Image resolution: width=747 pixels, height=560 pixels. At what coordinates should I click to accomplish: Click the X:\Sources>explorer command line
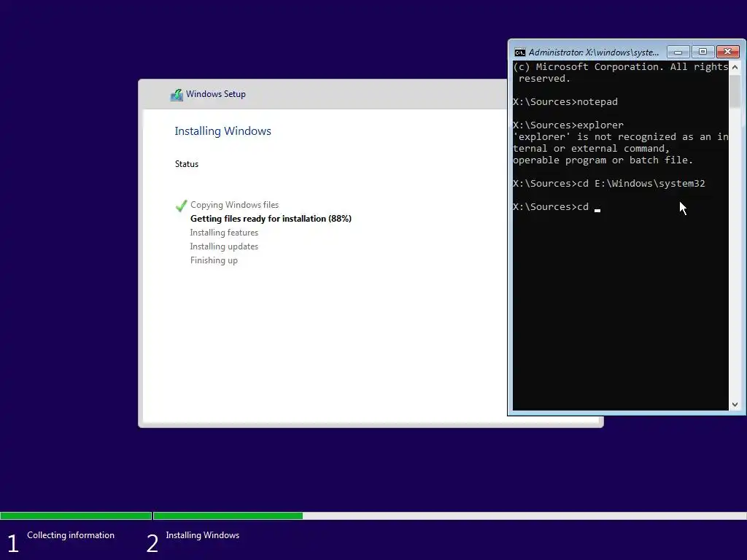pos(568,125)
